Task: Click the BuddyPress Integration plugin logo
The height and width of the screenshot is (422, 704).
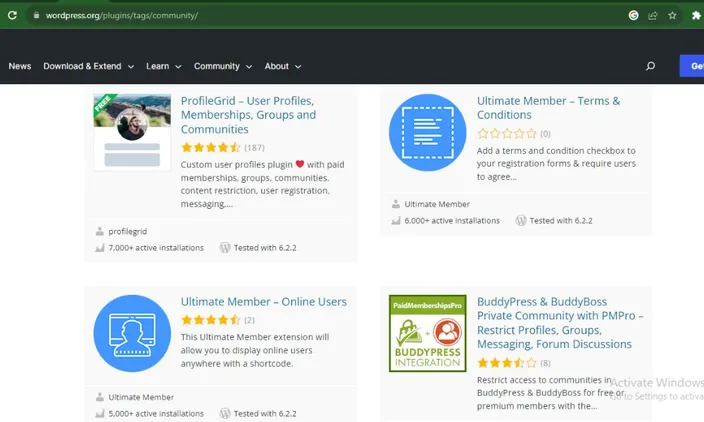Action: click(x=427, y=333)
